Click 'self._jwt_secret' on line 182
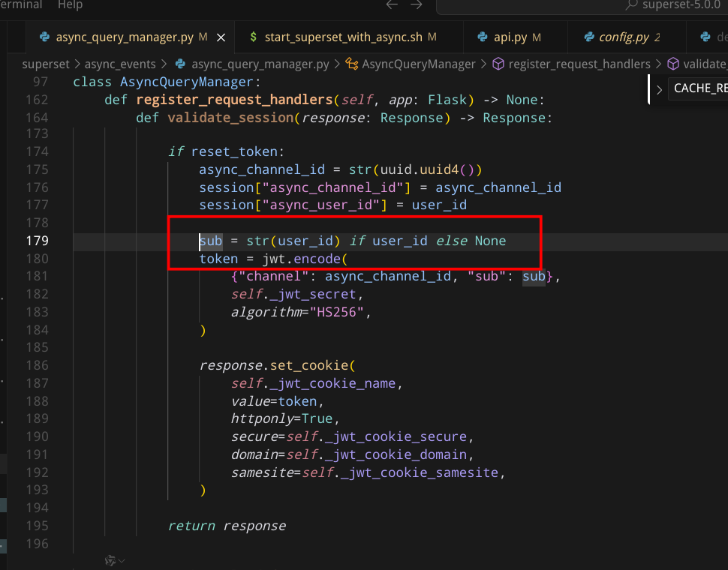This screenshot has height=570, width=728. coord(293,295)
